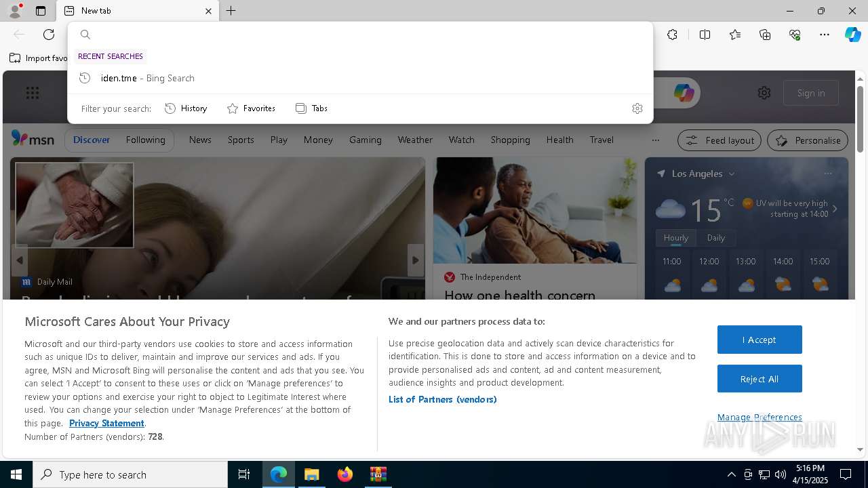Viewport: 868px width, 488px height.
Task: Close the New tab tab
Action: click(209, 11)
